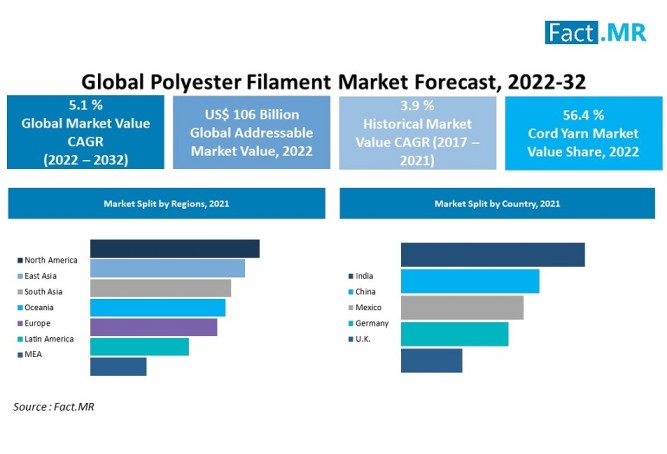Viewport: 667px width, 454px height.
Task: Click the Global Polyester Filament Market Forecast title
Action: point(333,79)
